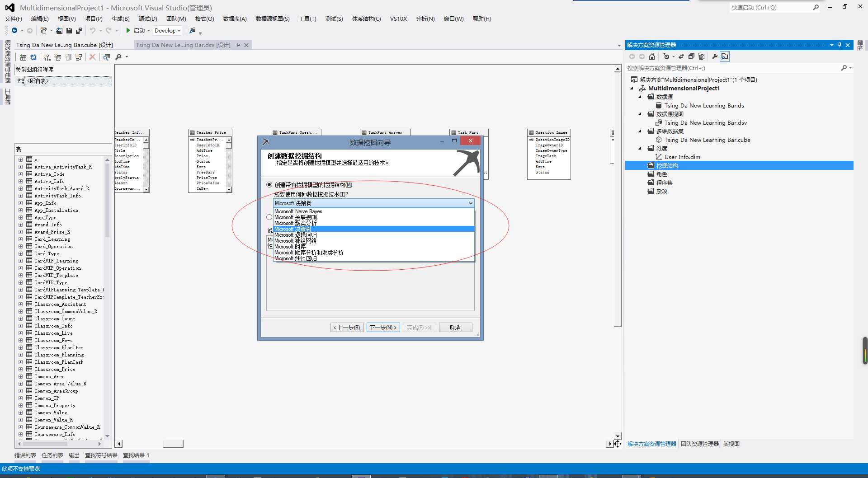
Task: Click the 下一步(N) button in wizard
Action: (383, 328)
